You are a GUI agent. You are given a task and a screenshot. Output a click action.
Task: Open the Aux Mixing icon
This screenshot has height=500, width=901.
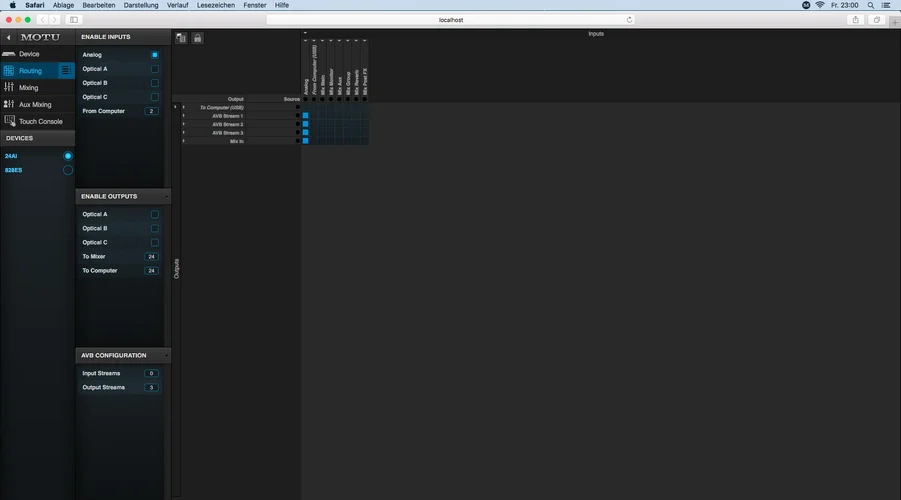tap(9, 104)
